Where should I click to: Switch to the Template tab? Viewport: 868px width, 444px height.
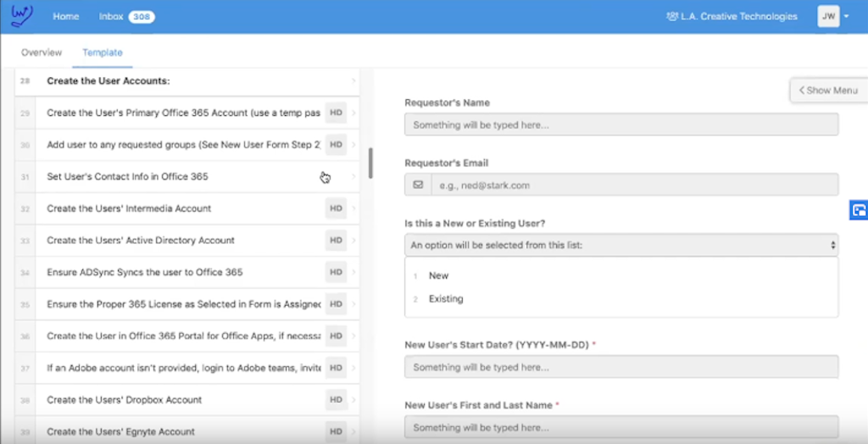[x=103, y=53]
